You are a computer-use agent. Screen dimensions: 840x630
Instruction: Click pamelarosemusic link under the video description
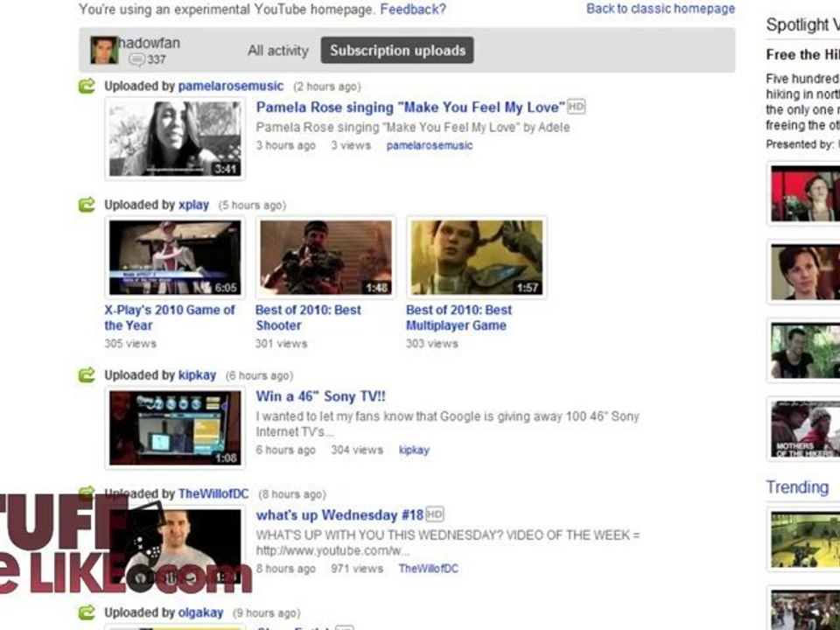430,145
